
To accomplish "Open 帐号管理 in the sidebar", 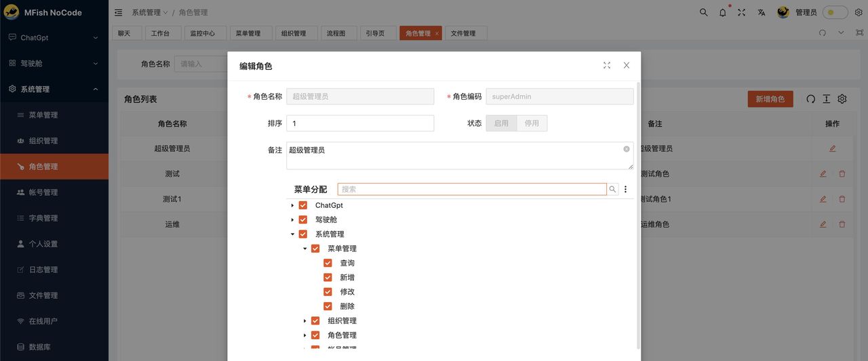I will (54, 192).
